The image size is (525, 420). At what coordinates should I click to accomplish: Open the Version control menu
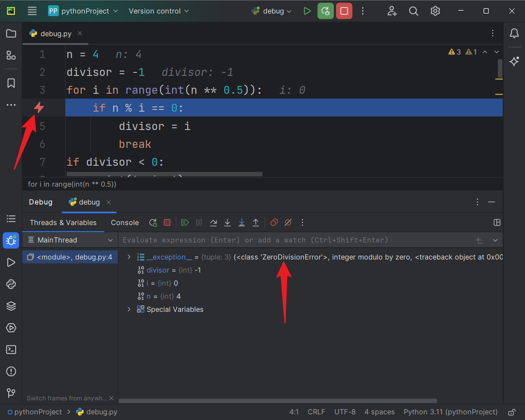point(159,11)
